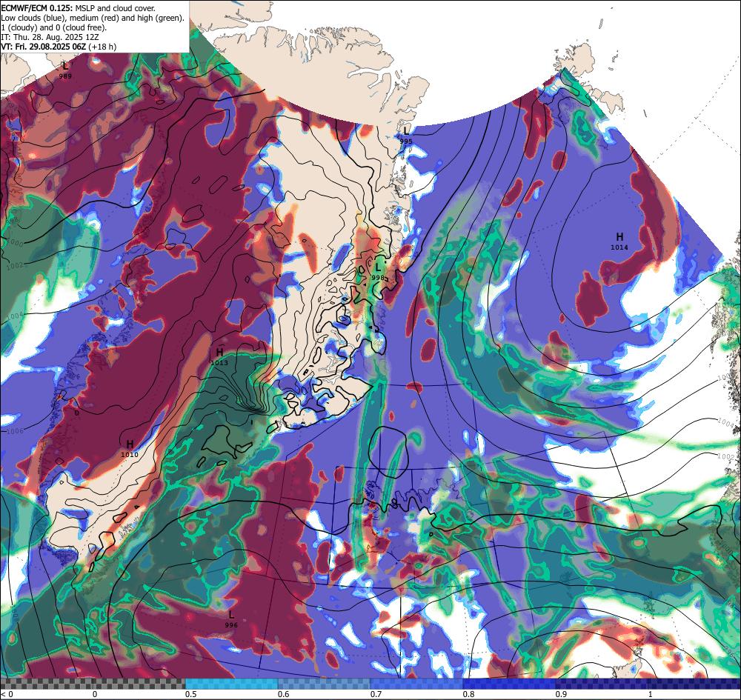The width and height of the screenshot is (741, 700).
Task: Select the 0.5–0.6 light blue legend swatch
Action: [231, 684]
